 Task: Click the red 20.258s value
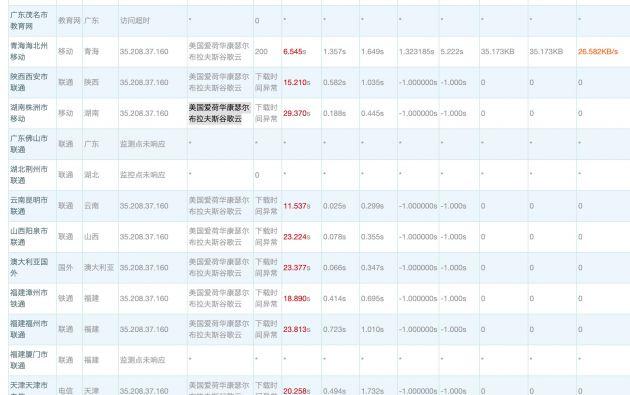coord(297,391)
